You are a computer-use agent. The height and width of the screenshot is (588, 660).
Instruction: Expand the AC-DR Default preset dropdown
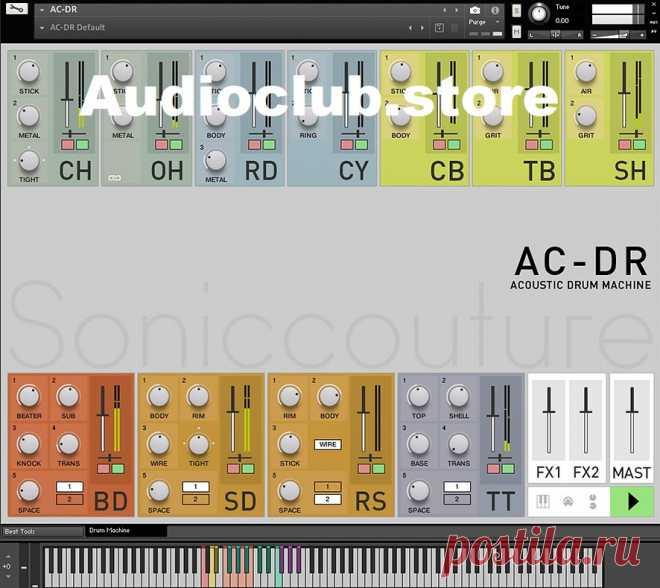(42, 28)
